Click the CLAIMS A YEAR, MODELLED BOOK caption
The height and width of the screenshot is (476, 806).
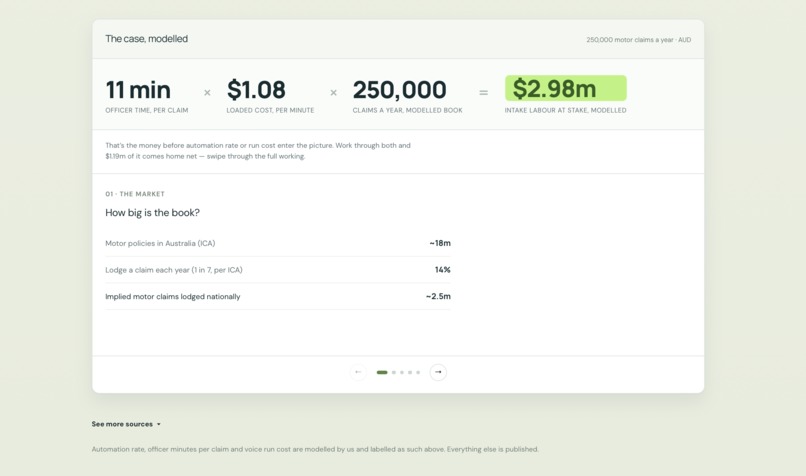coord(408,110)
